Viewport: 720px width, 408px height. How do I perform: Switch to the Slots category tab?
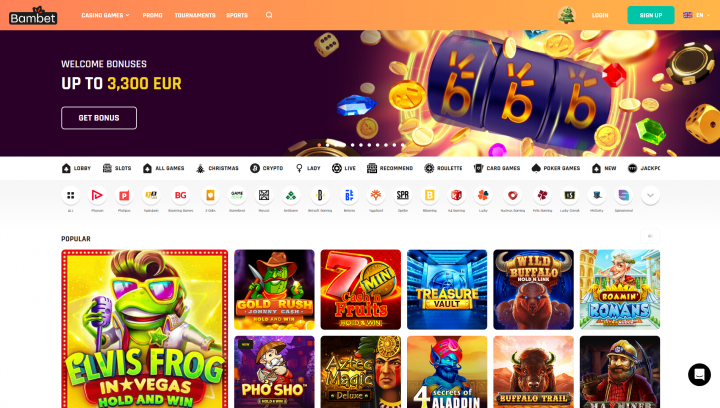(117, 168)
